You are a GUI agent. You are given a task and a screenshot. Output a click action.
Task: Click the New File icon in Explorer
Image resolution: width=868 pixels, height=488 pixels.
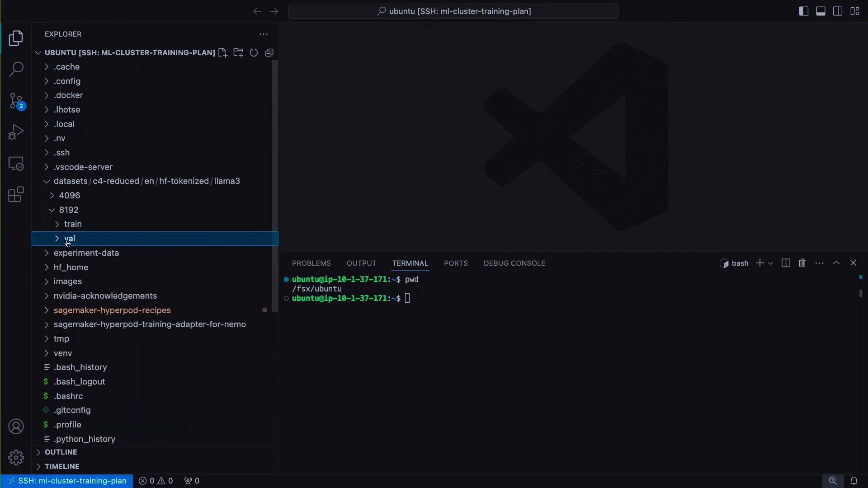click(222, 53)
